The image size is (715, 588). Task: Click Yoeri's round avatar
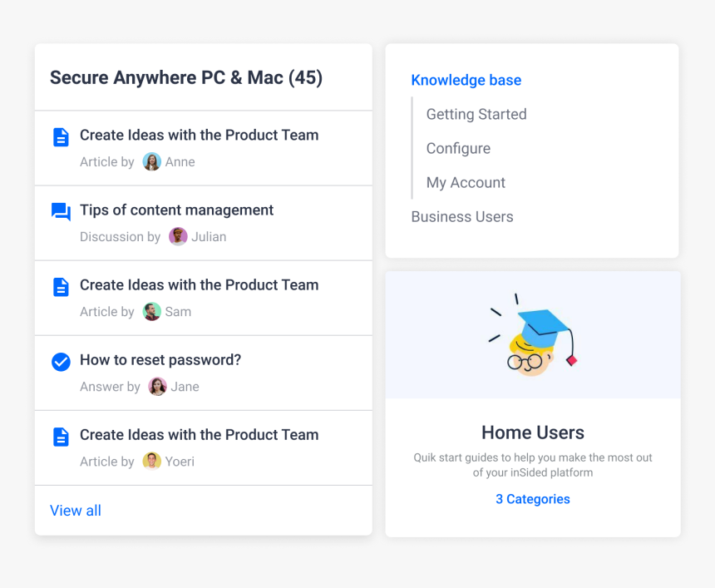click(152, 462)
